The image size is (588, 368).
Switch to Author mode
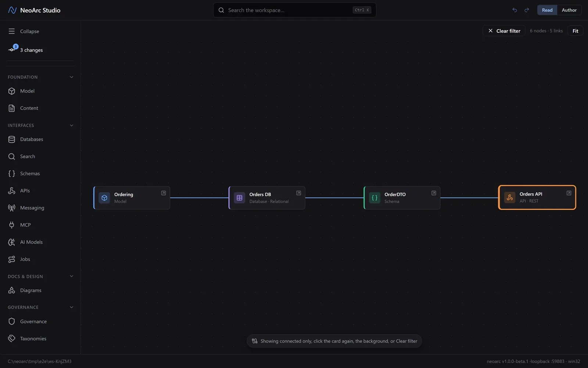569,10
